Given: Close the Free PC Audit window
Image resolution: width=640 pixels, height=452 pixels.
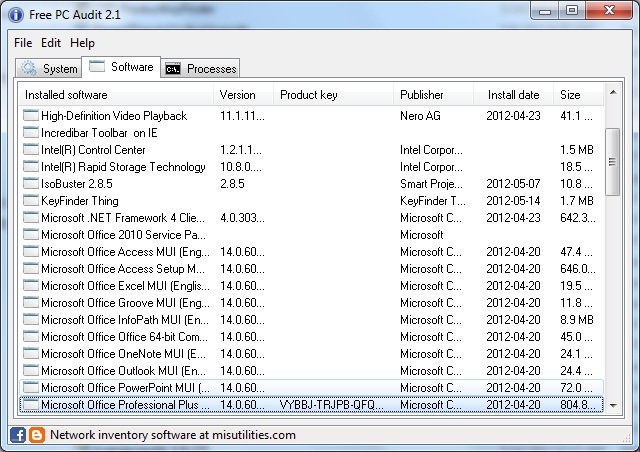Looking at the screenshot, I should click(x=609, y=11).
